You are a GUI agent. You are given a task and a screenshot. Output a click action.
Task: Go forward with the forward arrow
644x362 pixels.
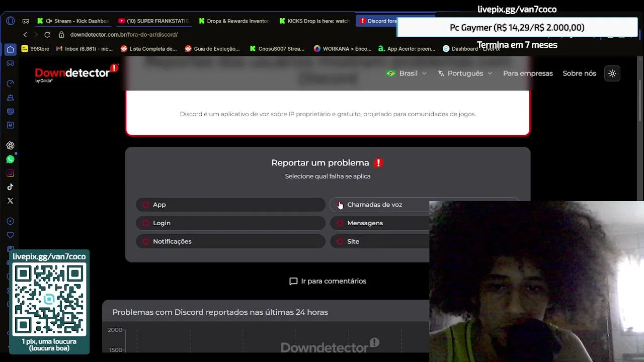coord(36,35)
